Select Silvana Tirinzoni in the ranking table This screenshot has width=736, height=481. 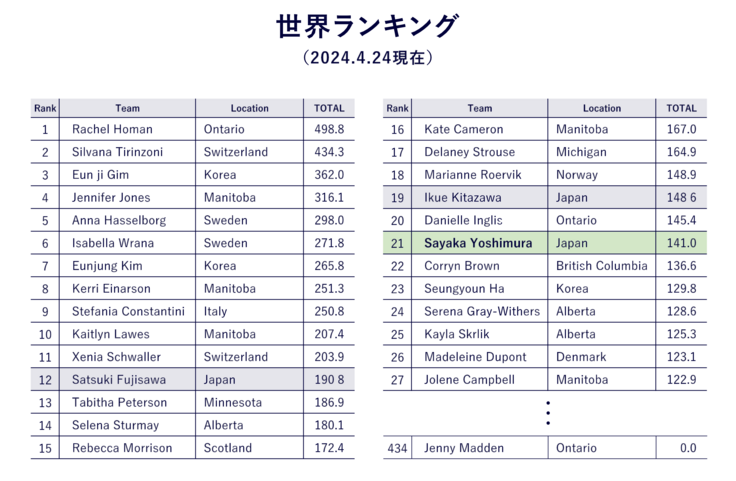pyautogui.click(x=117, y=152)
